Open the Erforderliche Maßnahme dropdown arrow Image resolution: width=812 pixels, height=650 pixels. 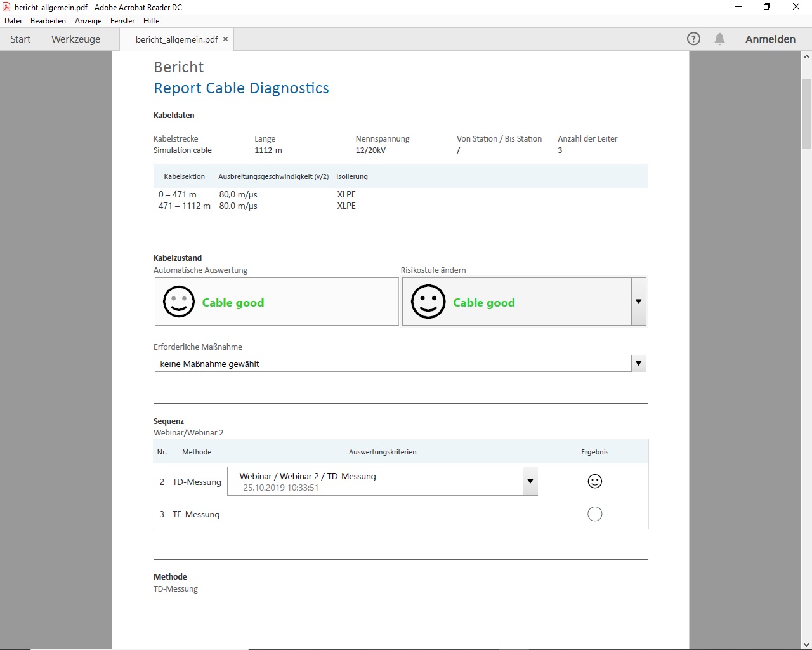point(638,364)
